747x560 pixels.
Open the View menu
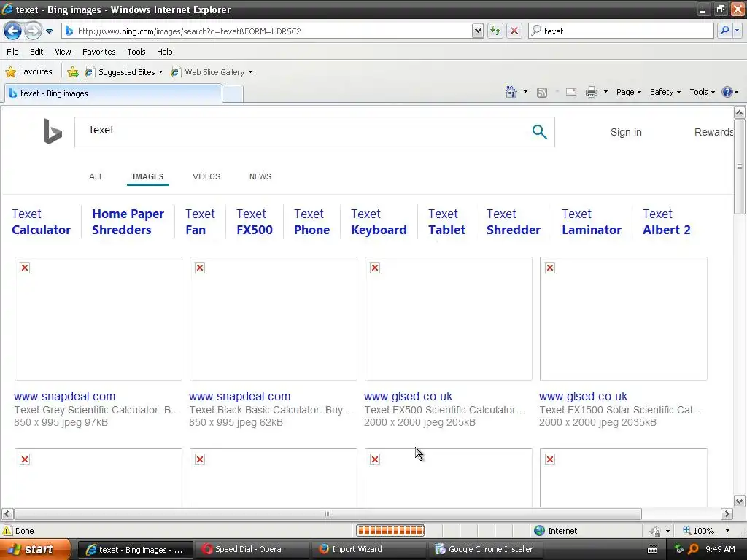tap(63, 52)
